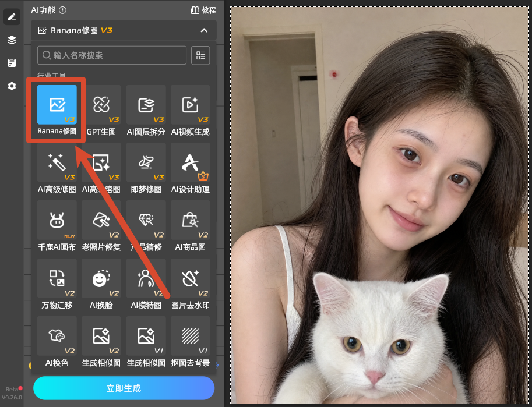Focus the 输入名称搜索 search field

pyautogui.click(x=112, y=55)
